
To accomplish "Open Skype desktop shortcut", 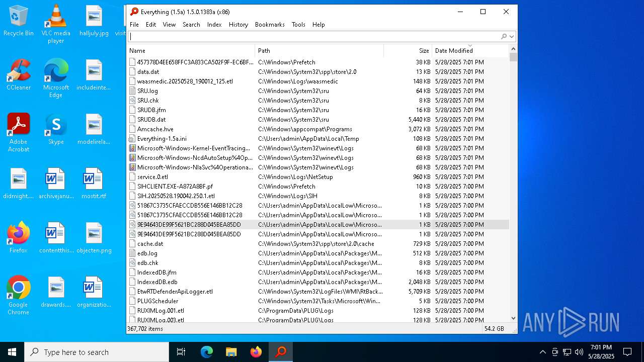I will tap(56, 130).
